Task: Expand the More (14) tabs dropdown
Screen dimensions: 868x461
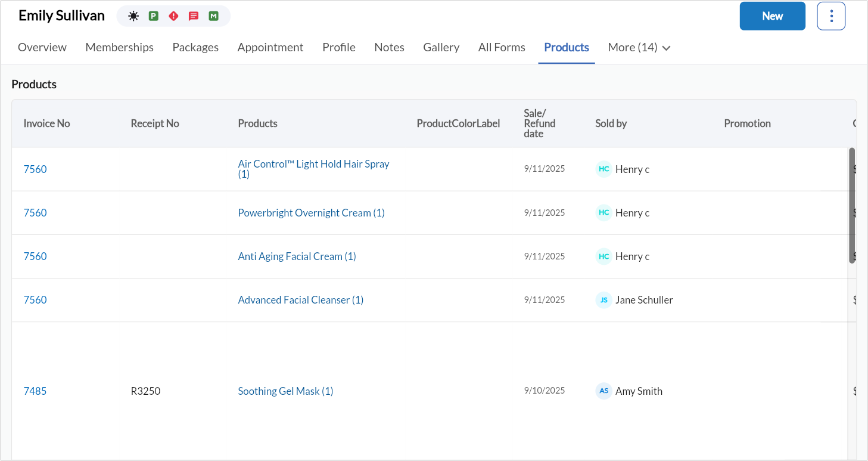Action: pyautogui.click(x=639, y=47)
